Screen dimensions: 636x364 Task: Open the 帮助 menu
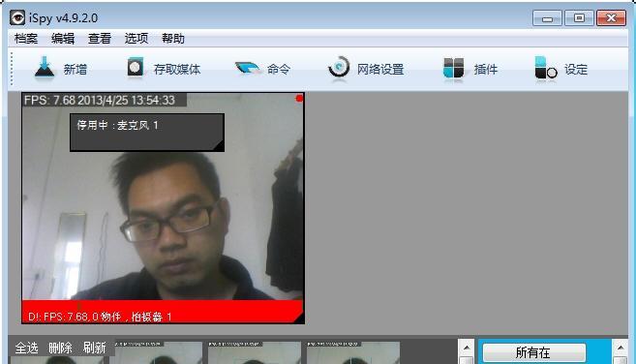click(x=173, y=39)
